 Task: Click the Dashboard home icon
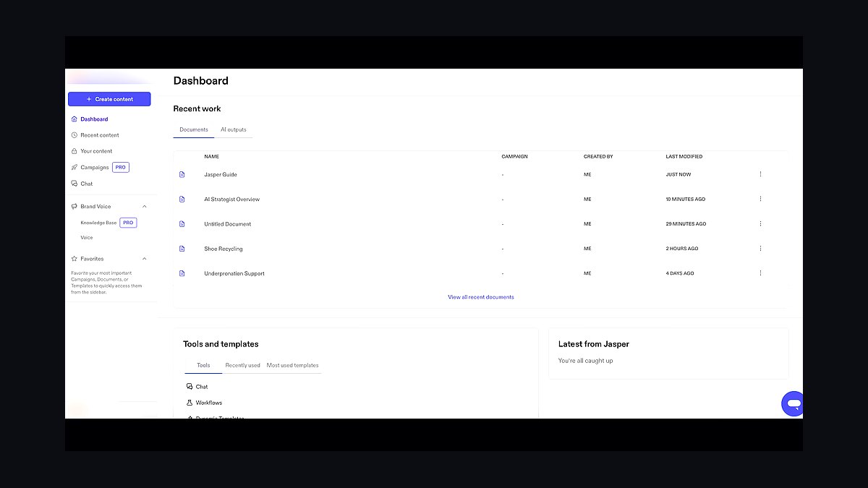point(74,119)
